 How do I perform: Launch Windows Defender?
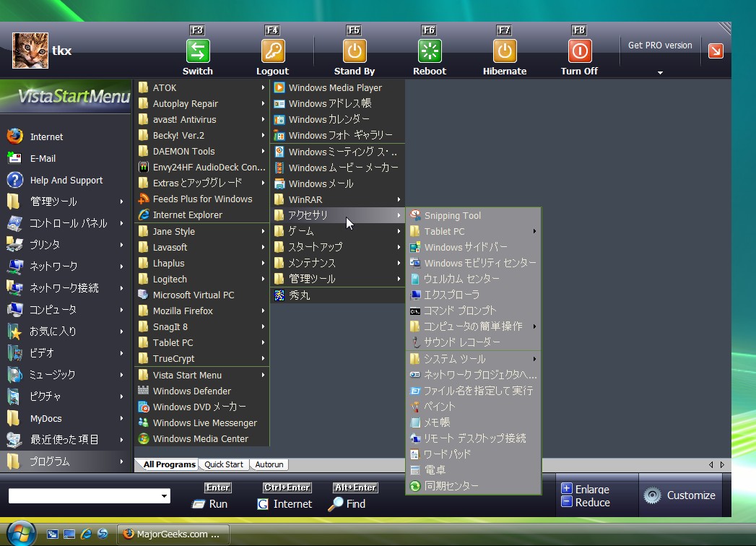pyautogui.click(x=201, y=391)
